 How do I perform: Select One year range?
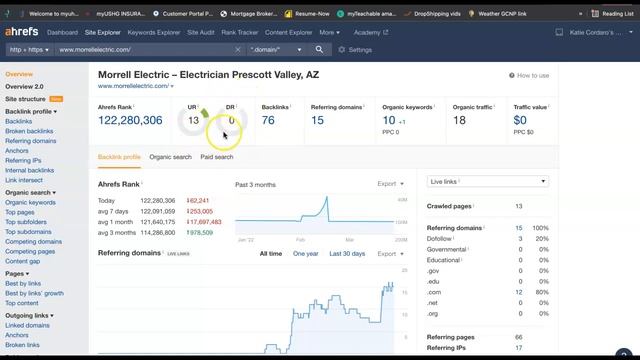(x=305, y=253)
